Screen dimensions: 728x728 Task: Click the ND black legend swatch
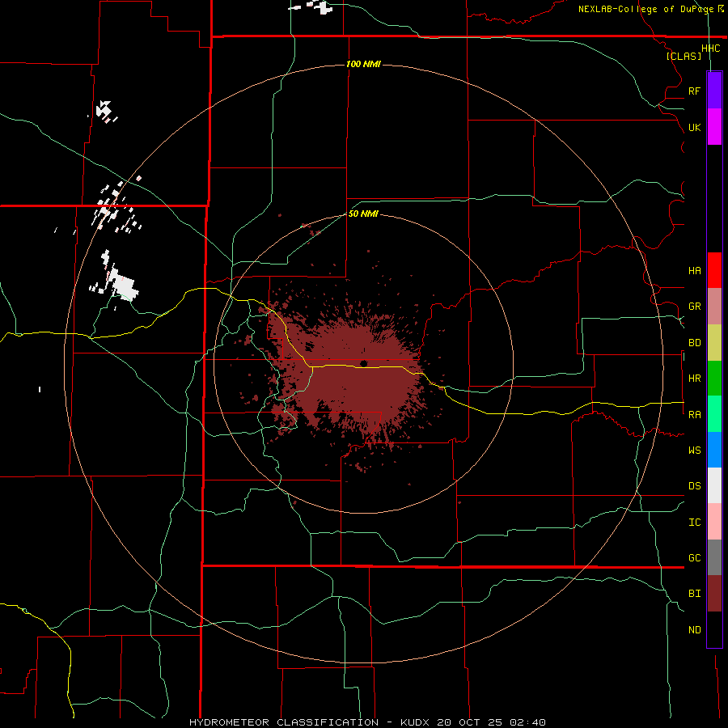714,629
